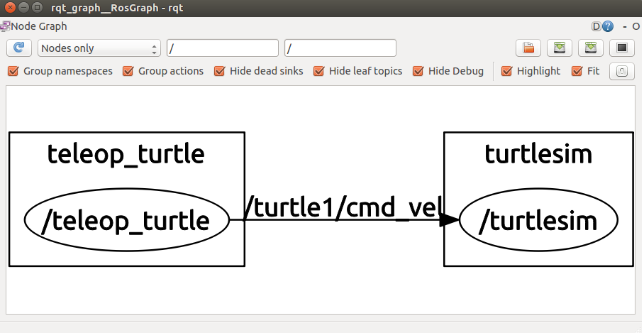Select the /teleop_turtle node ellipse

point(126,220)
